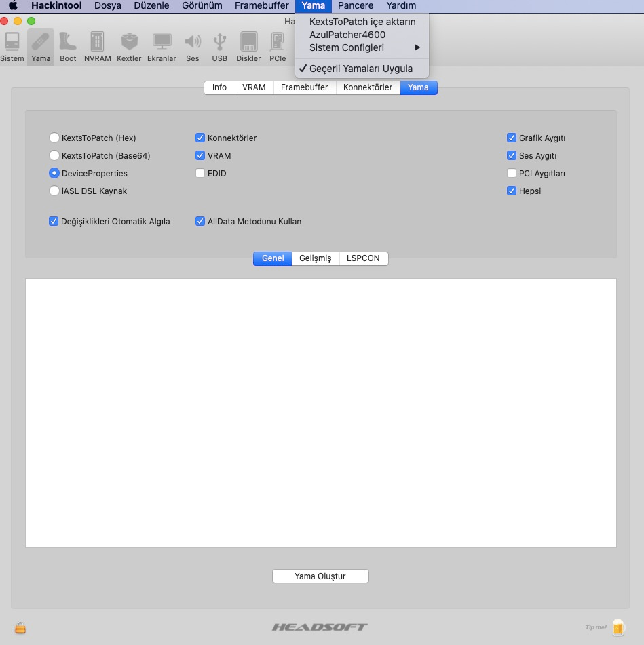Image resolution: width=644 pixels, height=645 pixels.
Task: Open the Sistem toolbar icon
Action: click(12, 46)
